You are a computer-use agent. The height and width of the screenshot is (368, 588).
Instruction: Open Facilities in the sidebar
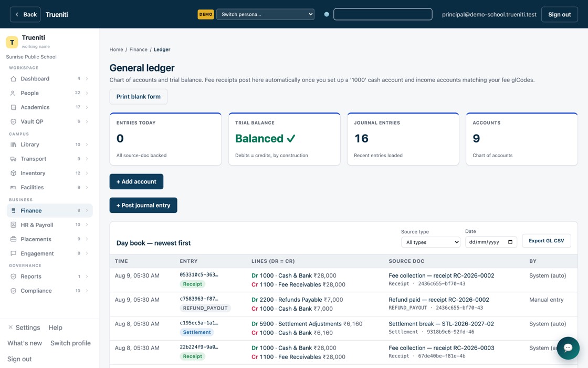(x=49, y=187)
